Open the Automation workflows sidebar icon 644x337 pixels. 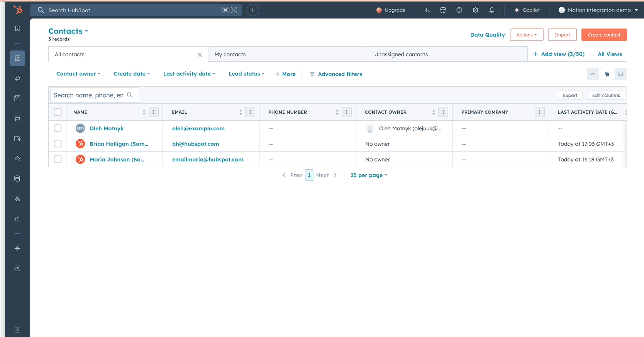pos(17,199)
